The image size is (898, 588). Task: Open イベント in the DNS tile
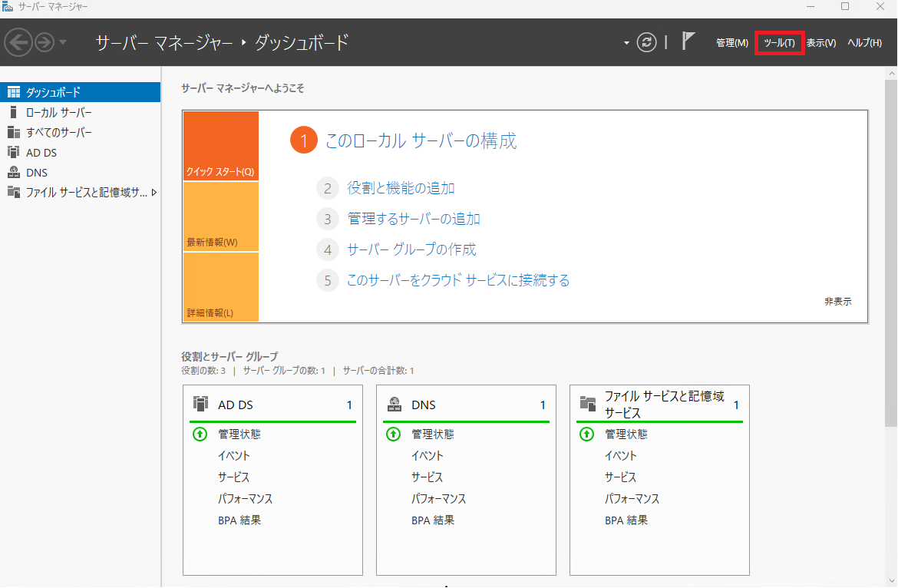tap(428, 456)
